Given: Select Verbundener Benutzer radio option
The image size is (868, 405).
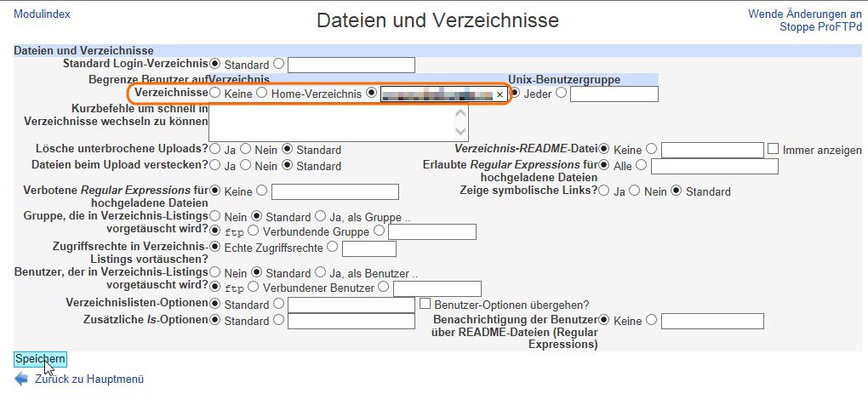Looking at the screenshot, I should click(x=253, y=288).
